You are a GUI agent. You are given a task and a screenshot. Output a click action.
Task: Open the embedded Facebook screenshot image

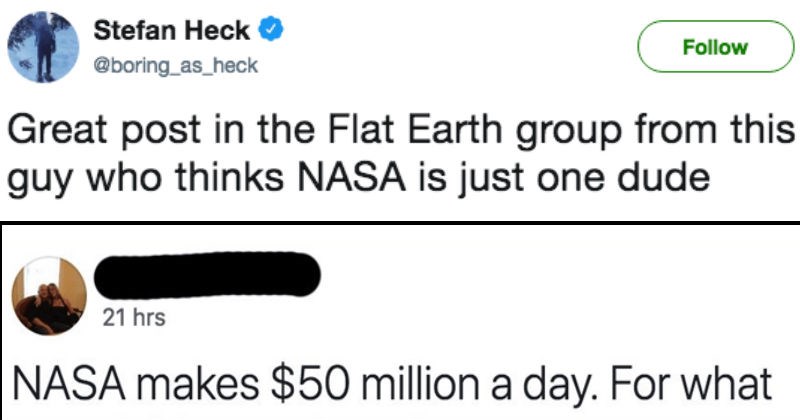[x=400, y=322]
